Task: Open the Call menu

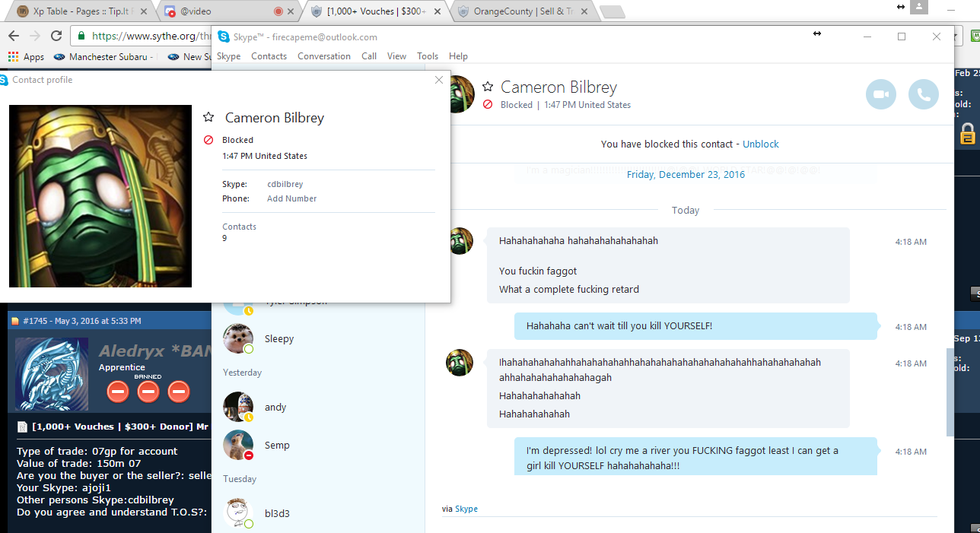Action: tap(369, 56)
